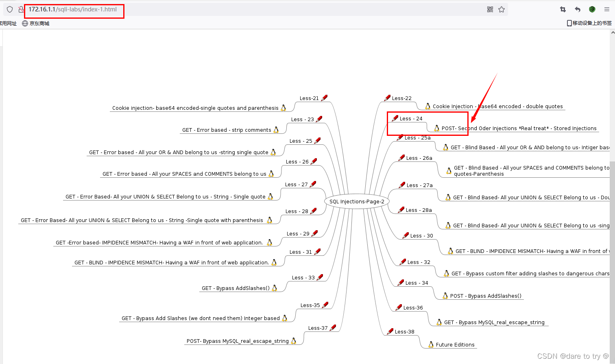The width and height of the screenshot is (615, 364).
Task: Click red pen icon beside Less - 27
Action: [313, 184]
